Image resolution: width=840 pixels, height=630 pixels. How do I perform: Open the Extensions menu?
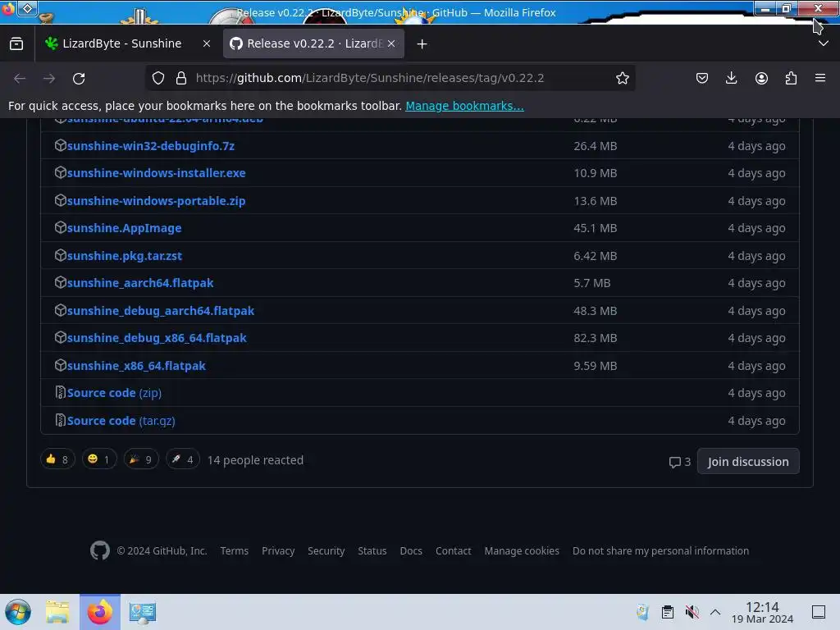pos(791,78)
